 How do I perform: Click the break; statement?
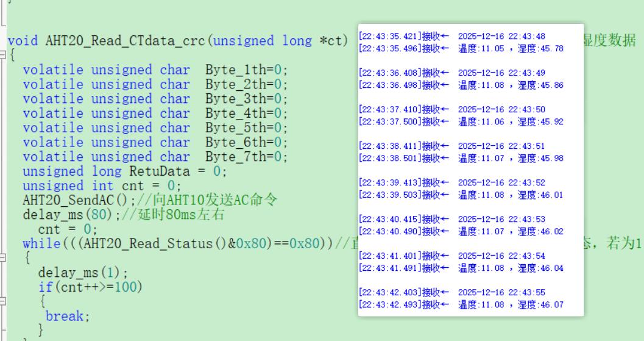click(x=68, y=316)
